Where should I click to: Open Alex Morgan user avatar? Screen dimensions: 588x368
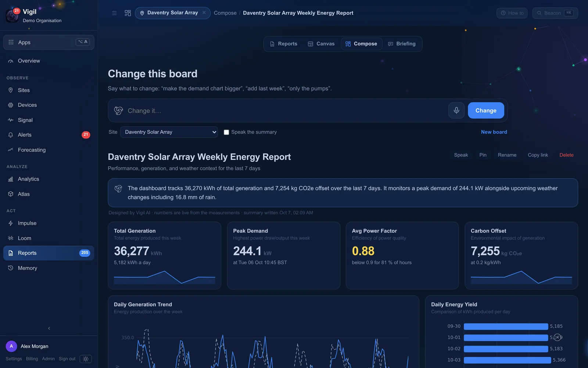point(11,346)
